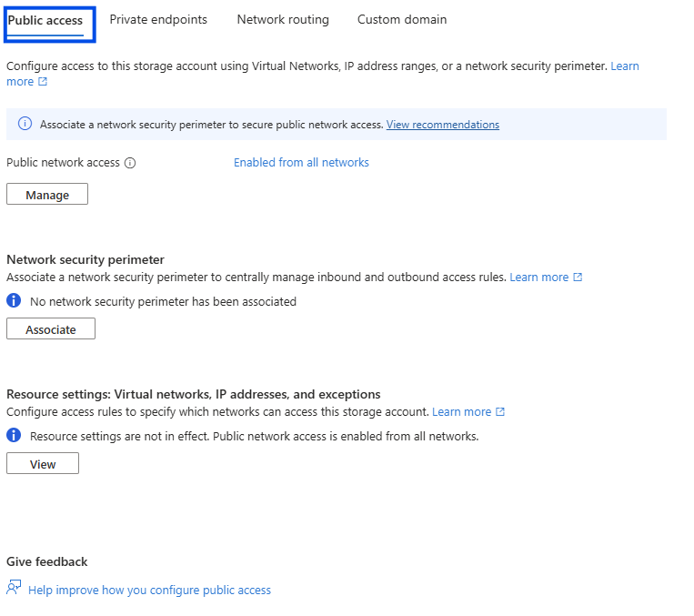Click info icon beside Public network access

[130, 163]
